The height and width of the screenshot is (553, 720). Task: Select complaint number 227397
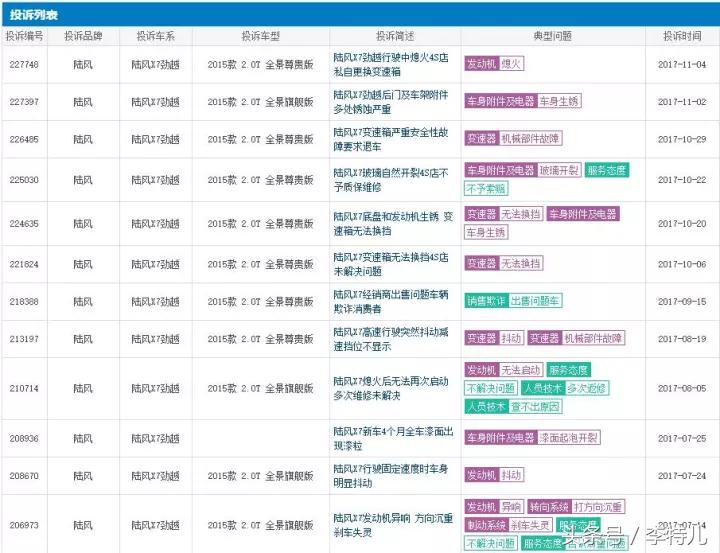(x=24, y=102)
